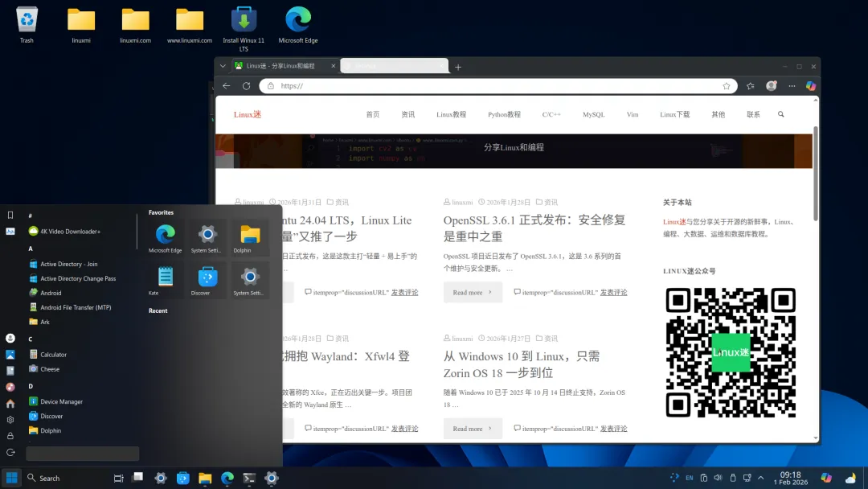Open a new tab in Edge
This screenshot has width=868, height=489.
(458, 67)
